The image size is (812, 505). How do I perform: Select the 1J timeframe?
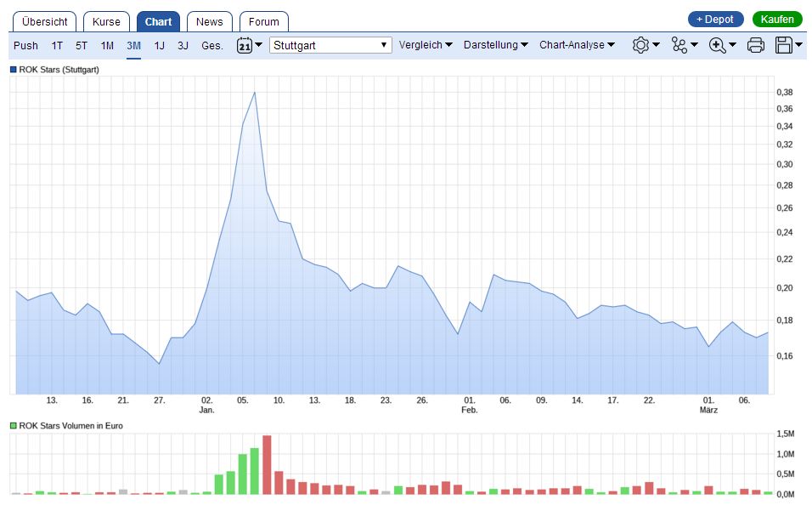point(160,46)
